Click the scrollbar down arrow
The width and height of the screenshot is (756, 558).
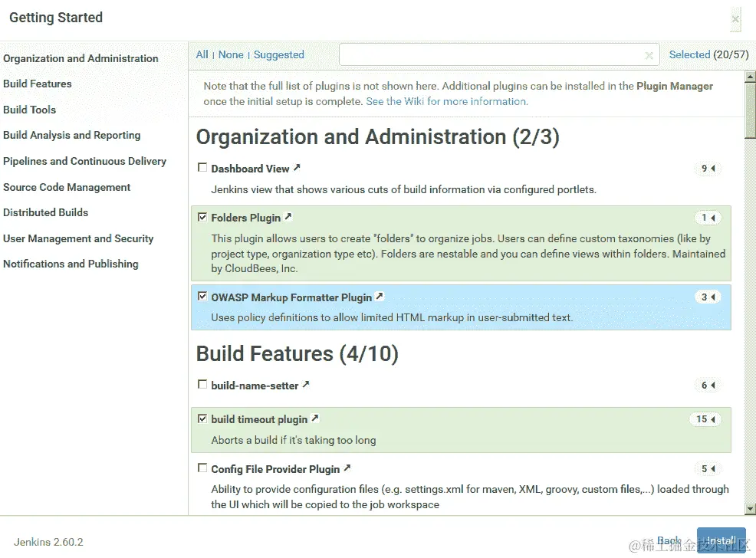point(750,509)
